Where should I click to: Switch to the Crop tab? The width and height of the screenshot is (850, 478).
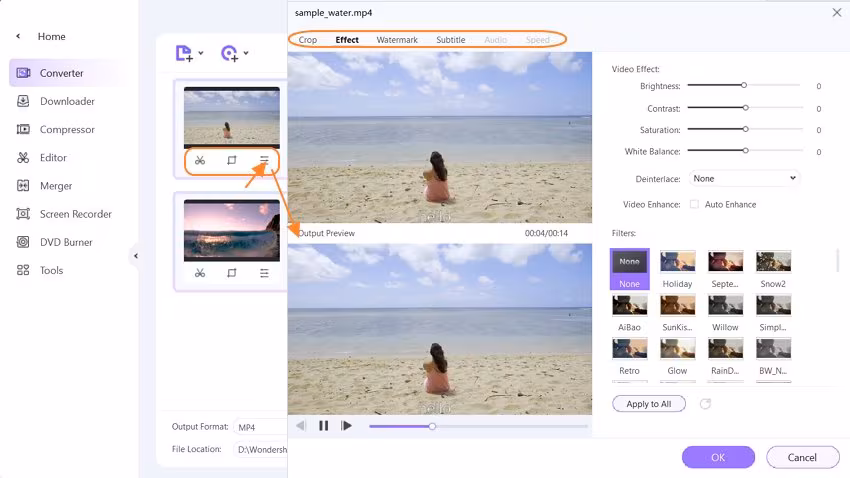pyautogui.click(x=307, y=40)
